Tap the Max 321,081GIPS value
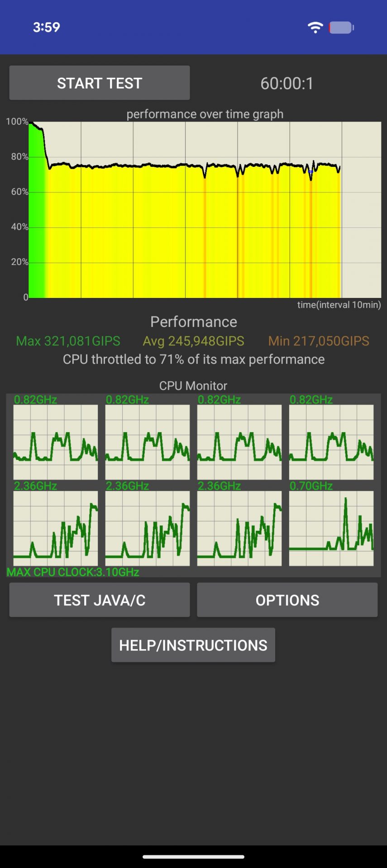 click(68, 341)
